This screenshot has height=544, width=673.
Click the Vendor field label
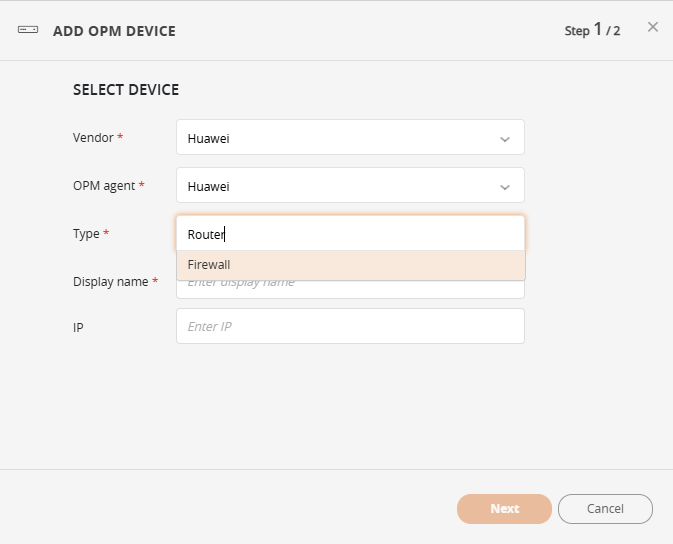[x=94, y=138]
